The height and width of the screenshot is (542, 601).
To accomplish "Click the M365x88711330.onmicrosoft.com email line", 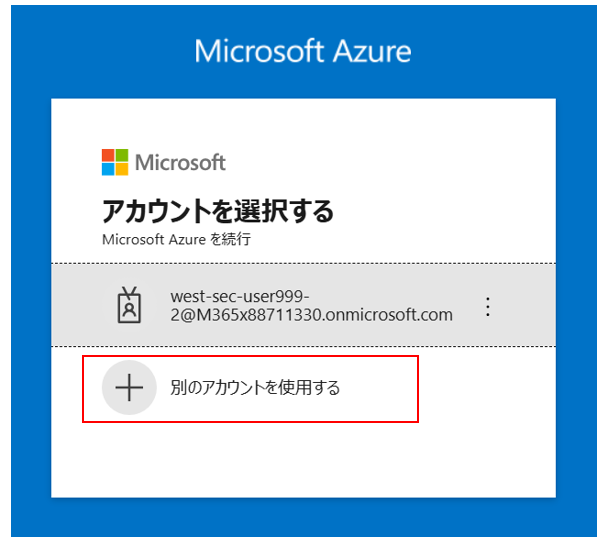I will coord(311,315).
